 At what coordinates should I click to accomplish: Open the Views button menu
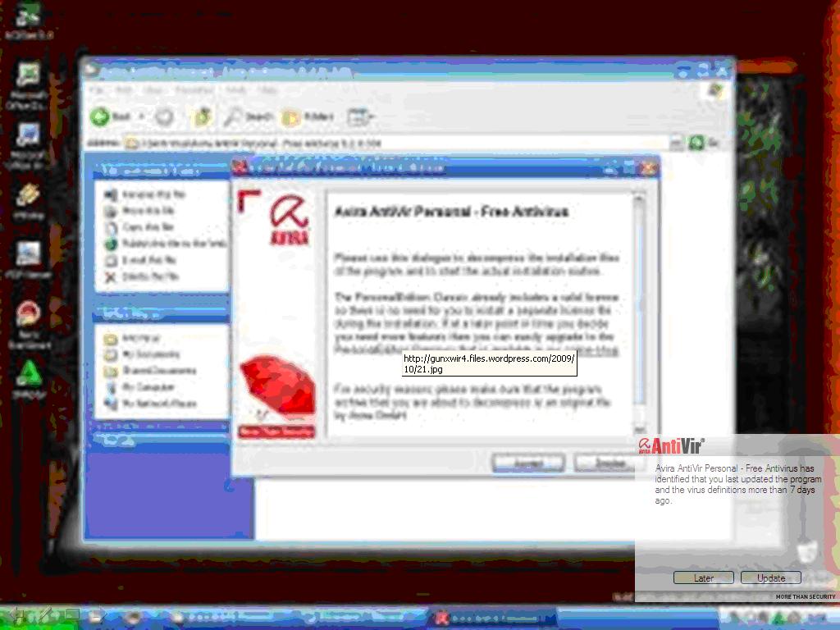point(360,116)
